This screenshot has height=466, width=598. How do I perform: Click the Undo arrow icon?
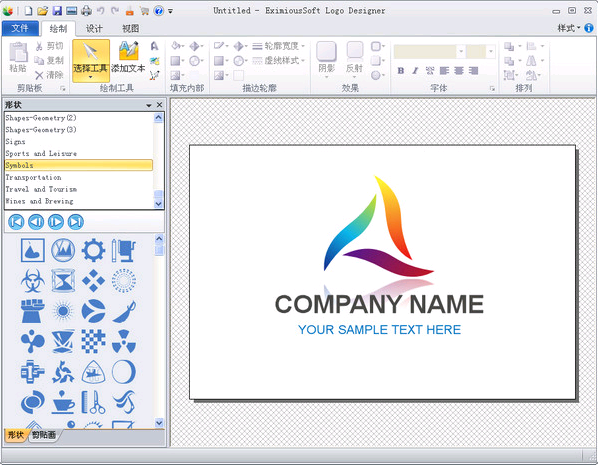[100, 11]
